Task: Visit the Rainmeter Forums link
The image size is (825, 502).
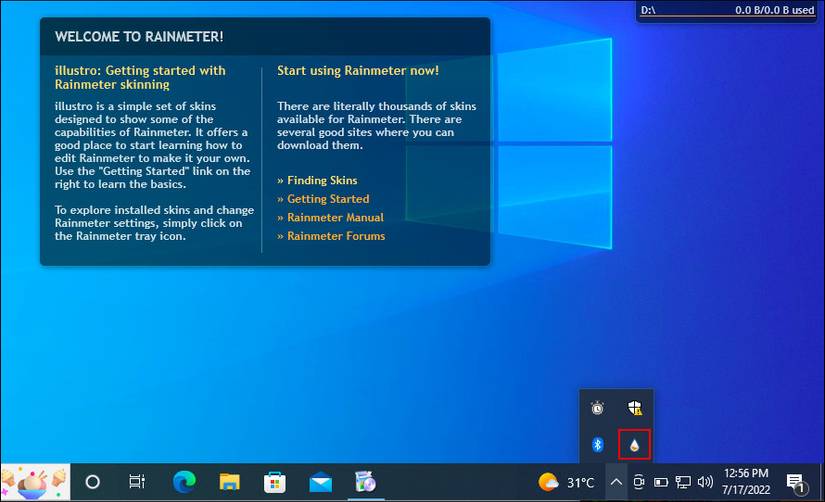Action: point(331,236)
